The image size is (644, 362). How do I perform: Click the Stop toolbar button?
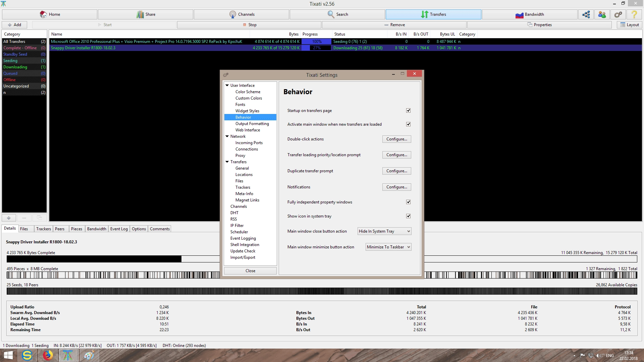[249, 25]
